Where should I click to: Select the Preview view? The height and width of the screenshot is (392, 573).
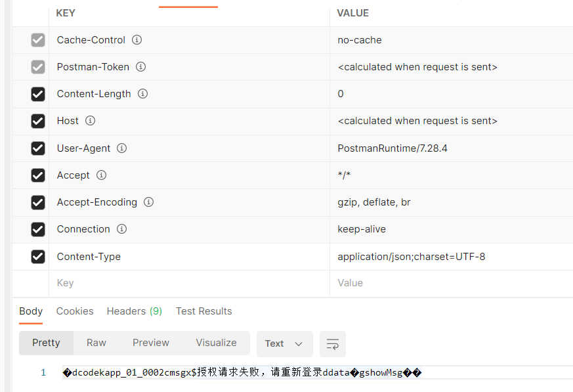pyautogui.click(x=151, y=343)
